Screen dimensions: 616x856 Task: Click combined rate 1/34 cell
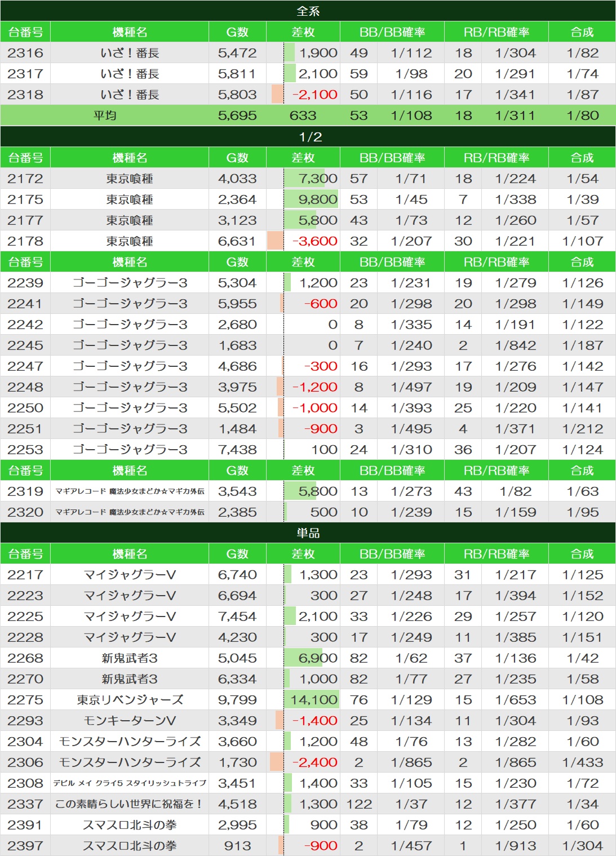[583, 804]
